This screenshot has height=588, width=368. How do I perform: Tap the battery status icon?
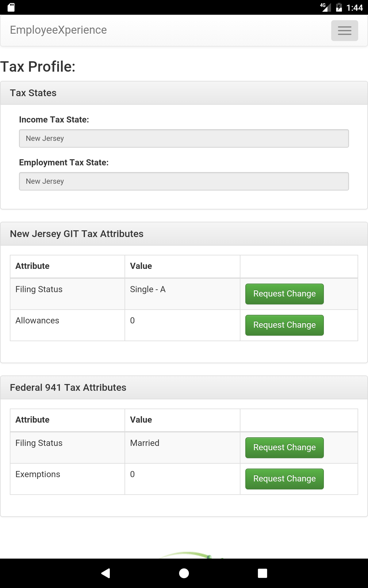click(x=339, y=7)
